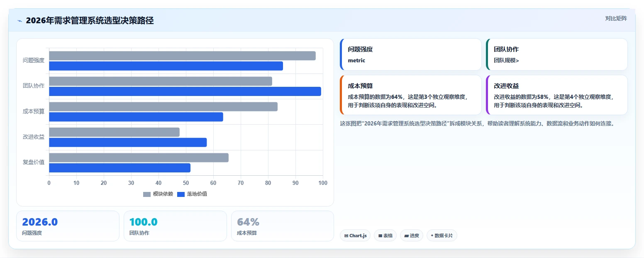Click the lightning icon beside the title
Image resolution: width=644 pixels, height=258 pixels.
(x=20, y=21)
